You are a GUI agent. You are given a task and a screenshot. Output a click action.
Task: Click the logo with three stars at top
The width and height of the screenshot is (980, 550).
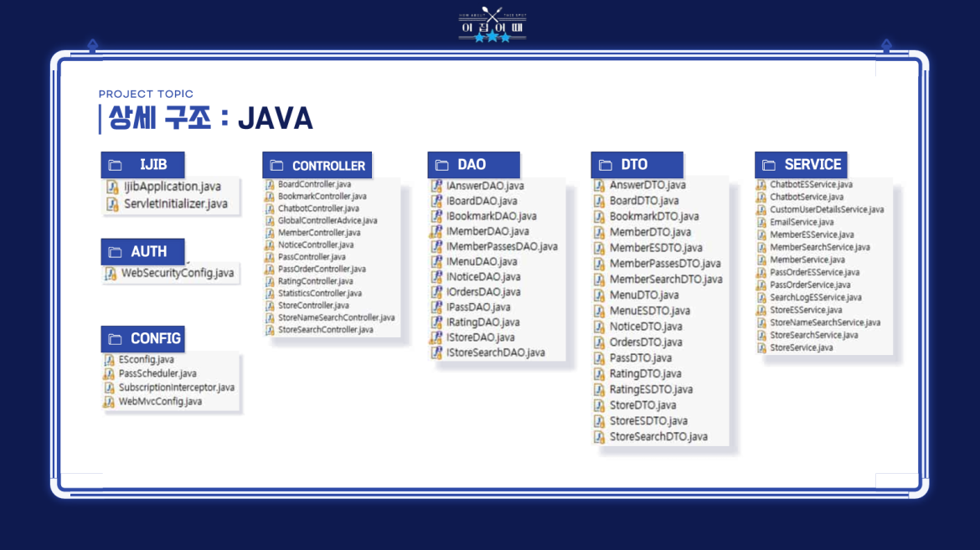493,25
